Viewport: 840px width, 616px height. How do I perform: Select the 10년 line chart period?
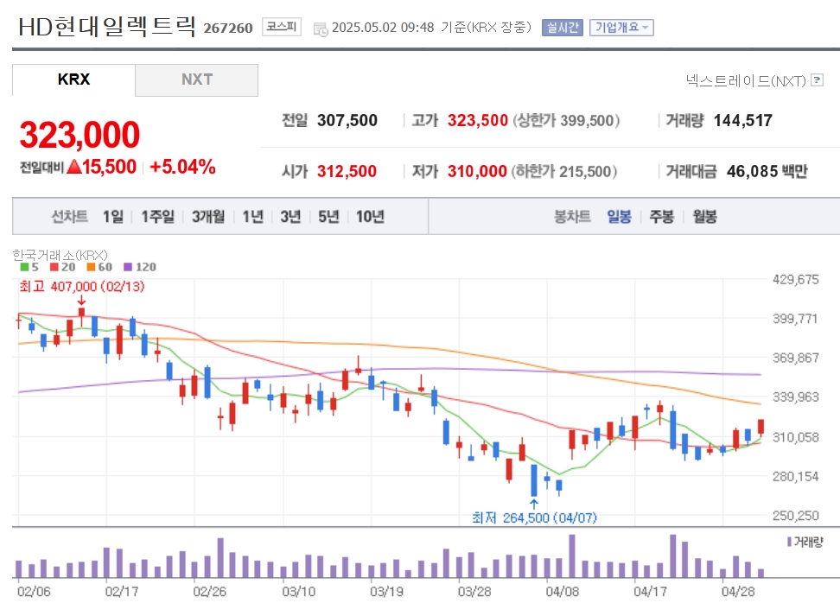pyautogui.click(x=370, y=216)
